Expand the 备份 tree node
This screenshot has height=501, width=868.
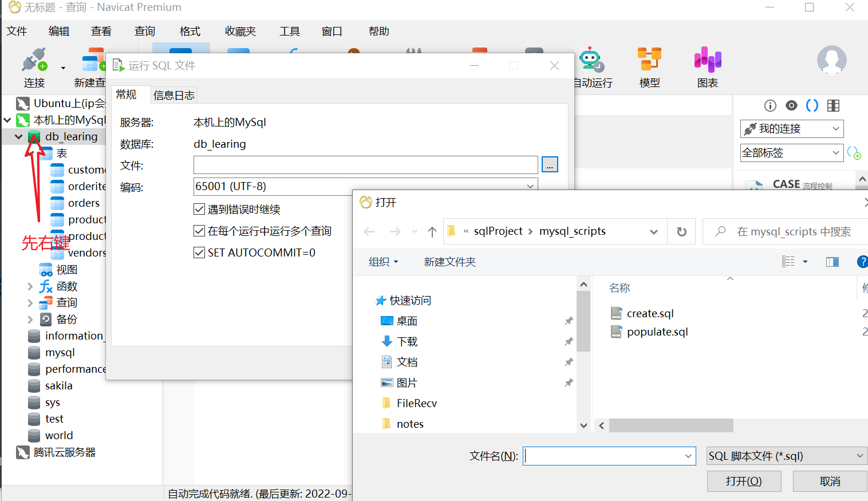point(30,319)
